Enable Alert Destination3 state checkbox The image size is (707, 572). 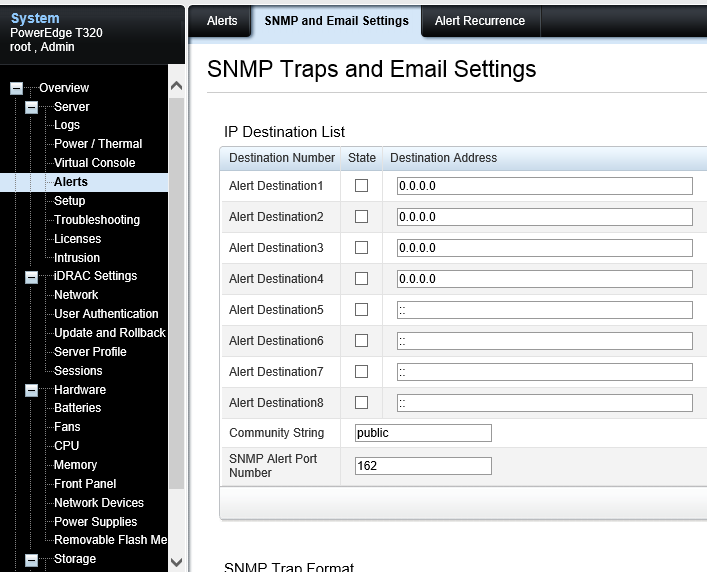pyautogui.click(x=362, y=248)
